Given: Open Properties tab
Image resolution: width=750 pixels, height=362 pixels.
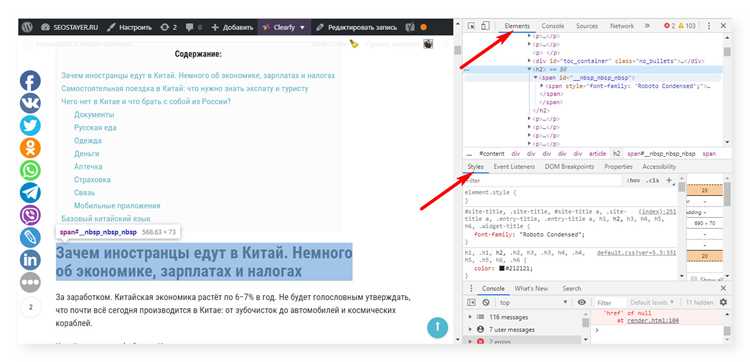Looking at the screenshot, I should 618,167.
